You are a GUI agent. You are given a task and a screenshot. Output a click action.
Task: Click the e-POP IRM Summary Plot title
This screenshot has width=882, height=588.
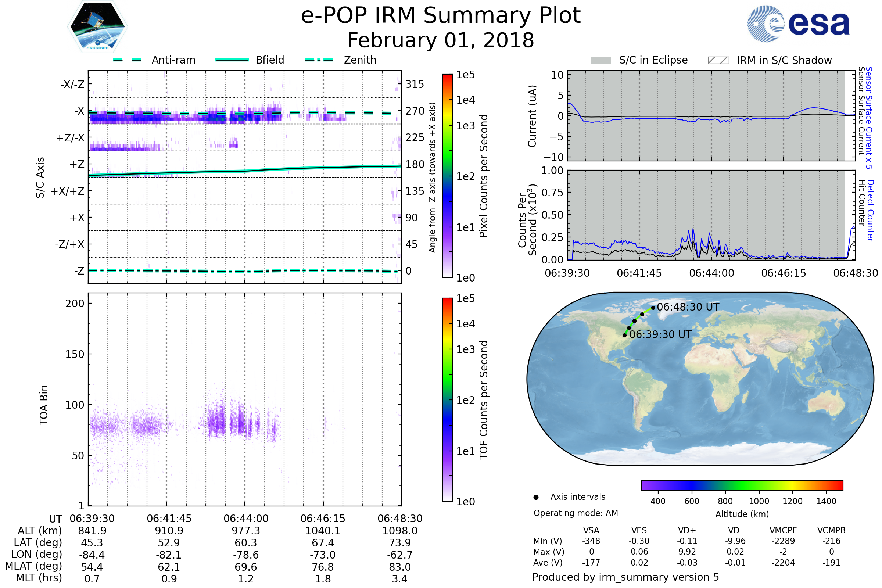441,16
